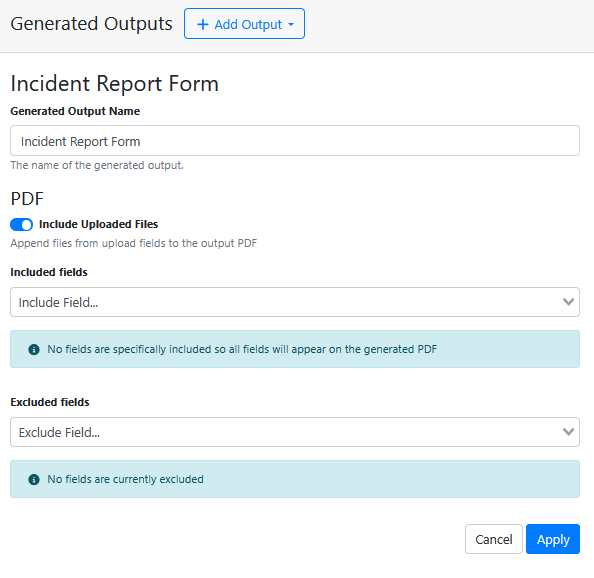The height and width of the screenshot is (578, 594).
Task: Open the Include Field dropdown
Action: [x=295, y=302]
